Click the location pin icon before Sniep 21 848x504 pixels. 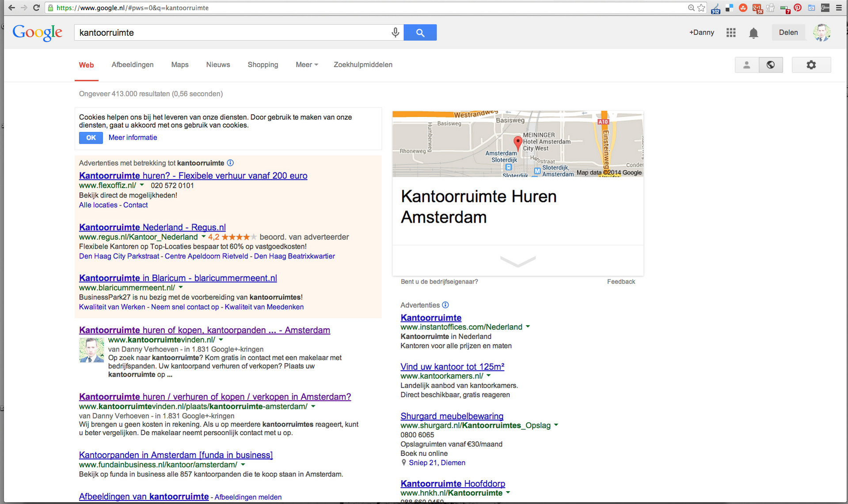point(403,462)
